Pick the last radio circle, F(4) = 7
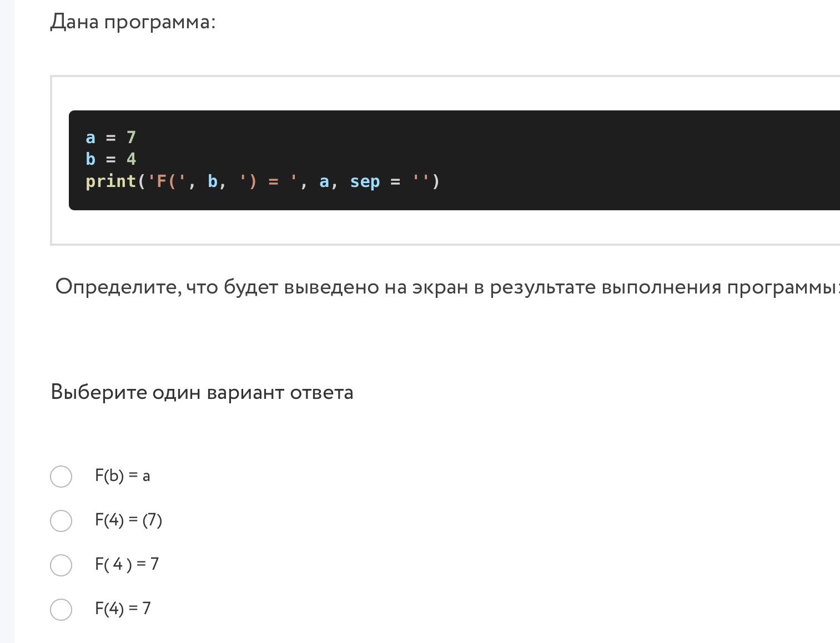 61,610
